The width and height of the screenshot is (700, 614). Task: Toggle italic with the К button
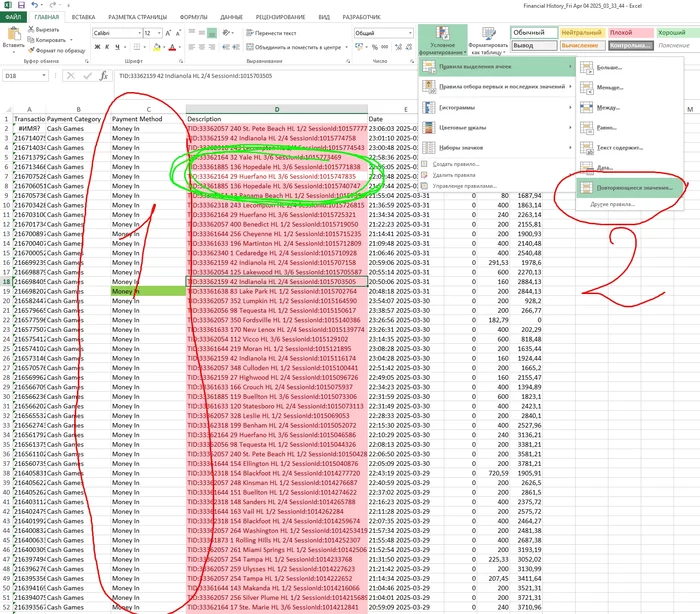[107, 47]
